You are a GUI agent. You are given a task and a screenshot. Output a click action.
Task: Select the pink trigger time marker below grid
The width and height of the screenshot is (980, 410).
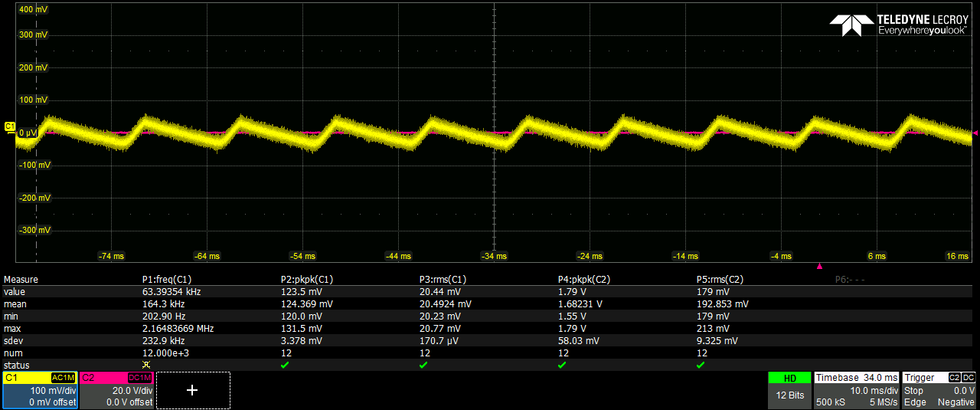(819, 267)
